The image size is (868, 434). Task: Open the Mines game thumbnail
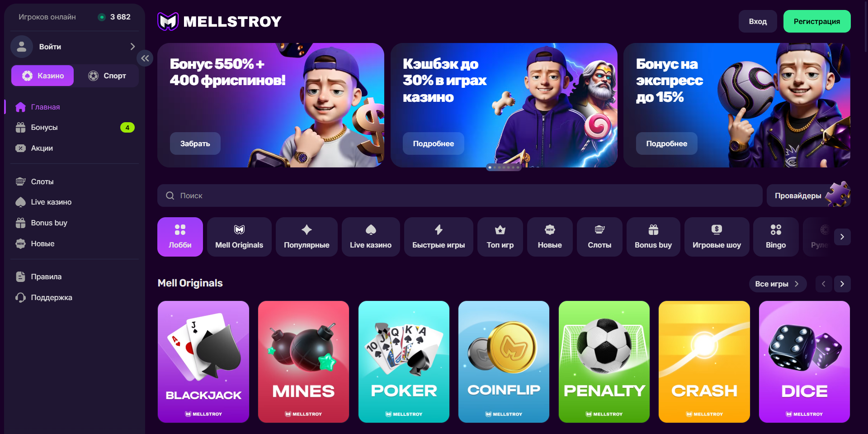[x=303, y=362]
